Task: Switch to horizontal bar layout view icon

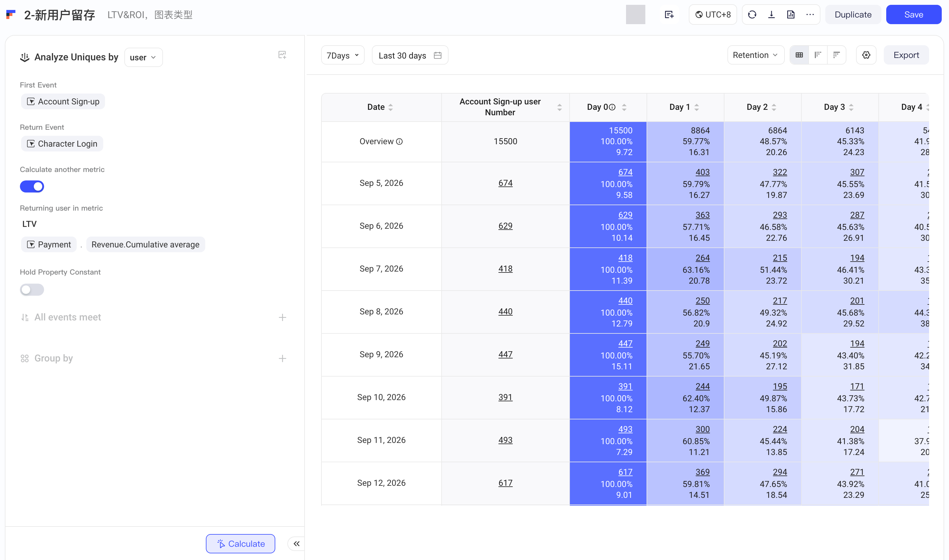Action: (x=836, y=55)
